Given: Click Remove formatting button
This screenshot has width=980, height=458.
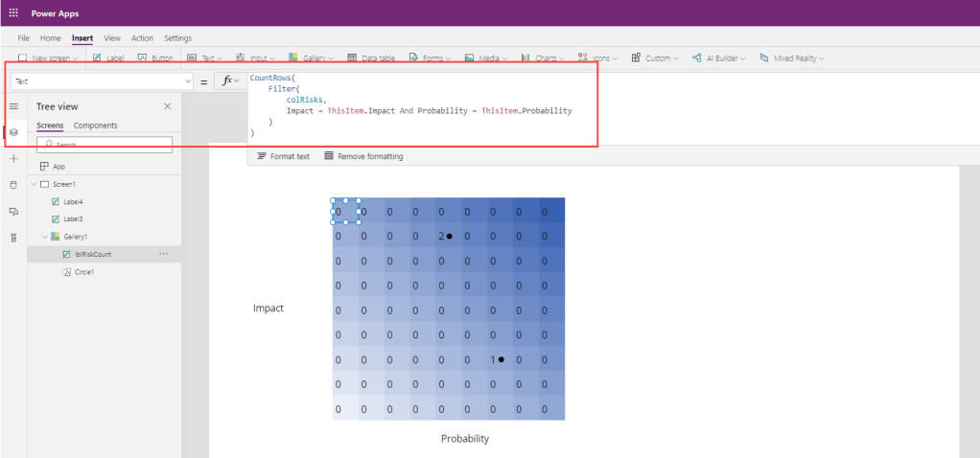Looking at the screenshot, I should tap(363, 156).
